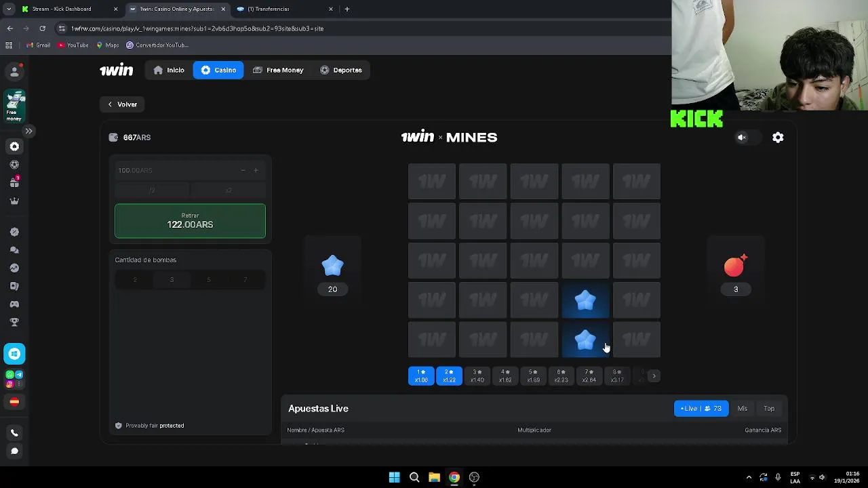Switch to the Stream - Kick Dashboard browser tab

point(68,9)
